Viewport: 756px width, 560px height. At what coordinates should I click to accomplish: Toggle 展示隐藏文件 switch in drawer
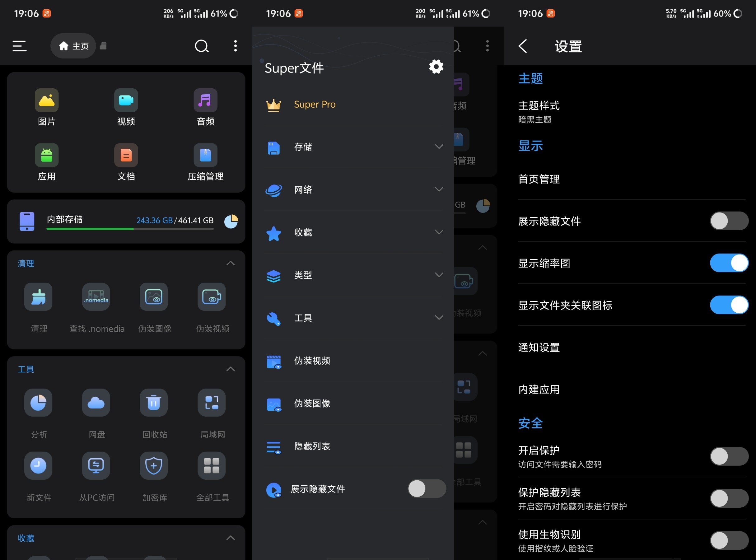point(427,488)
